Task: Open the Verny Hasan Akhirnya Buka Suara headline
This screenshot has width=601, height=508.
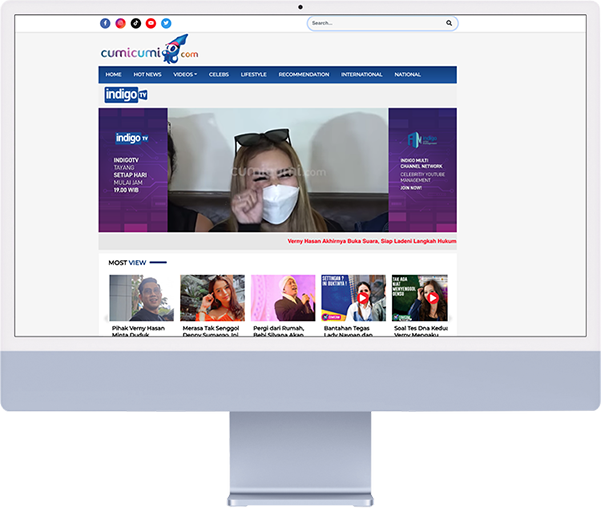Action: coord(371,241)
